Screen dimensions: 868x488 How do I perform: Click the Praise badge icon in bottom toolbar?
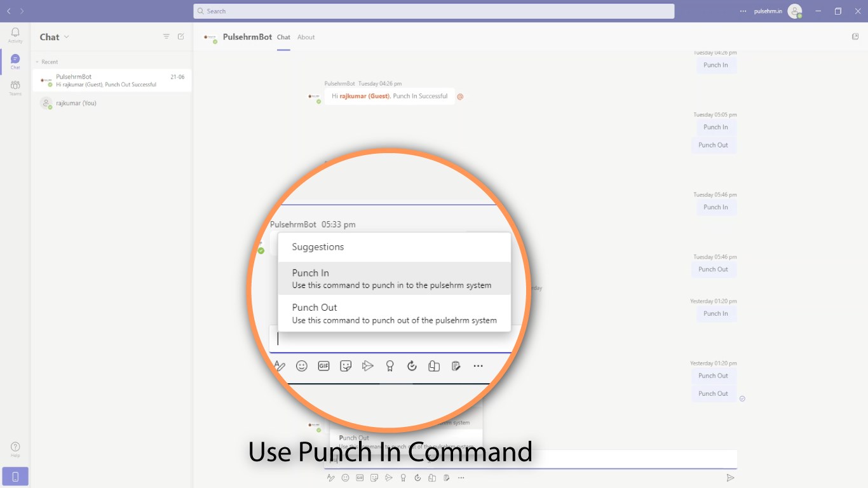click(x=403, y=478)
